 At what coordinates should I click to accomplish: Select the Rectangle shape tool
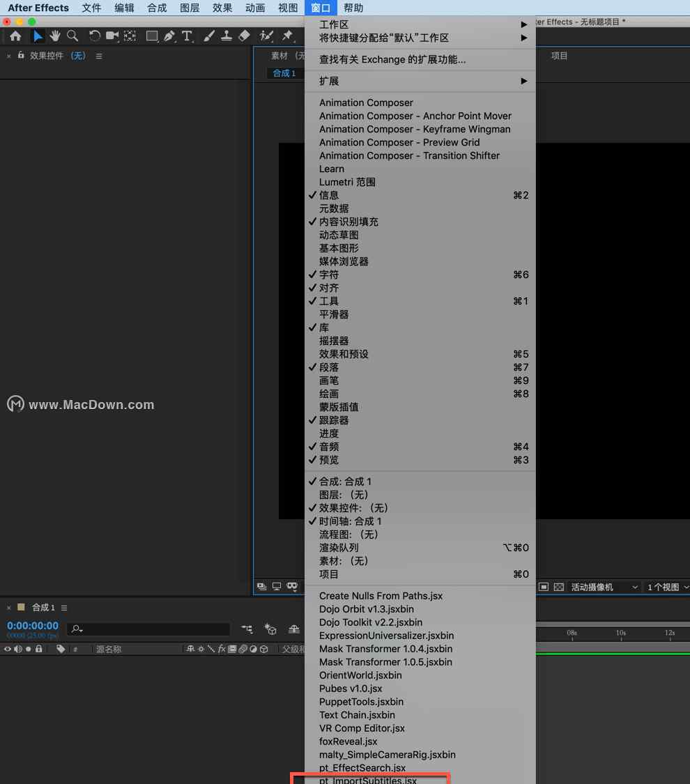[151, 36]
